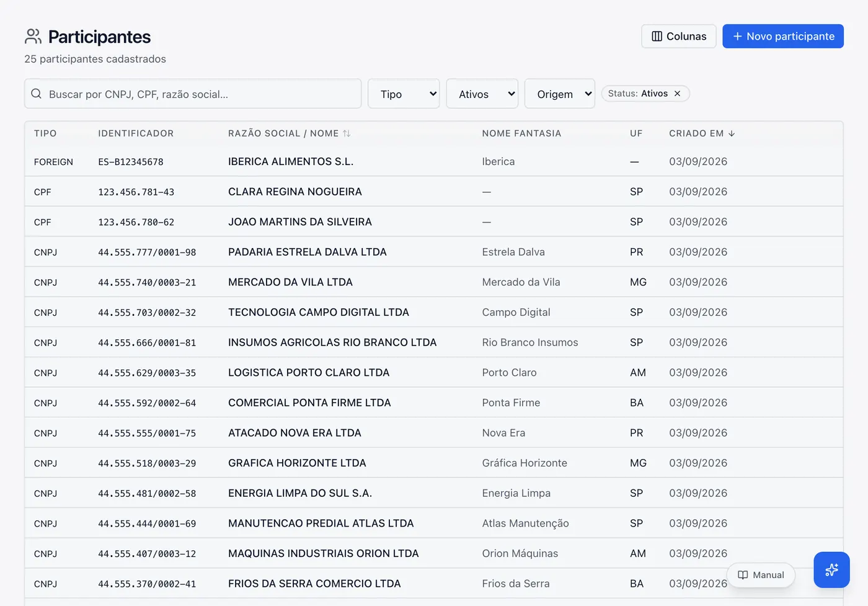This screenshot has width=868, height=606.
Task: Click CNPJ 44.555.666/0001-81
Action: pyautogui.click(x=147, y=342)
